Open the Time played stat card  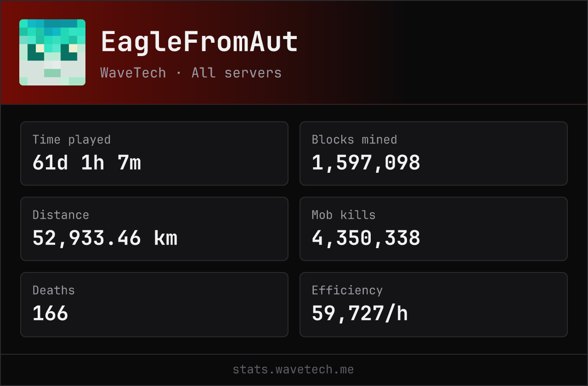154,153
